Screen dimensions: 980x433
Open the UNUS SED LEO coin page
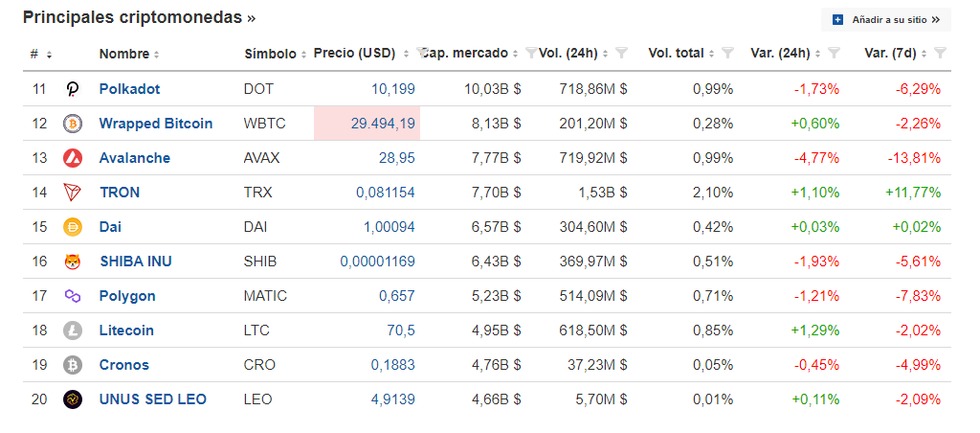tap(152, 399)
